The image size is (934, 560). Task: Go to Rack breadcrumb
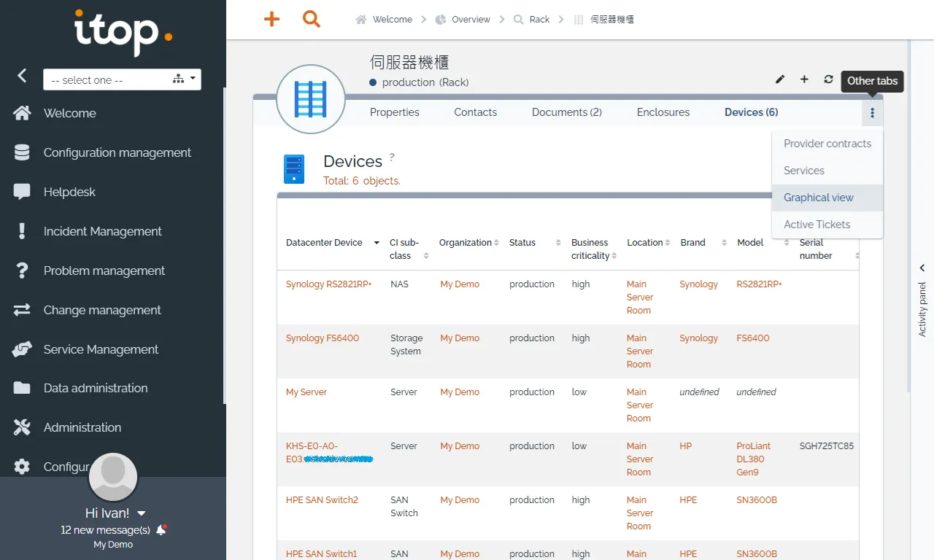[x=531, y=20]
